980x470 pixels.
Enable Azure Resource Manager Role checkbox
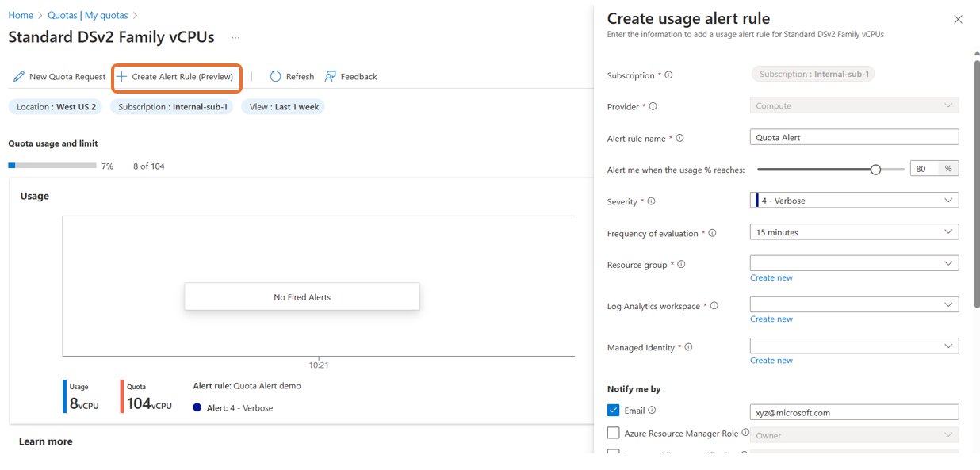pyautogui.click(x=613, y=433)
